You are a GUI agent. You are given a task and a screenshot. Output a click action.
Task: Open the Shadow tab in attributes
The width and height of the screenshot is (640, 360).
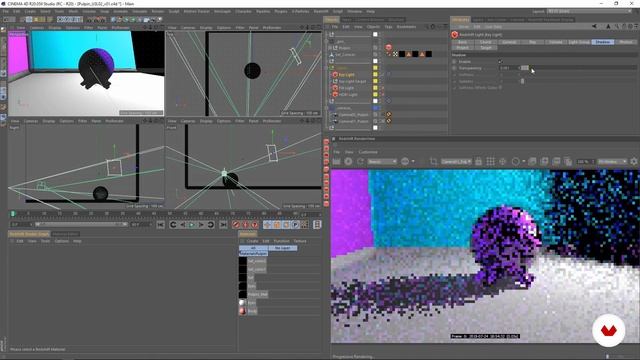pos(603,42)
